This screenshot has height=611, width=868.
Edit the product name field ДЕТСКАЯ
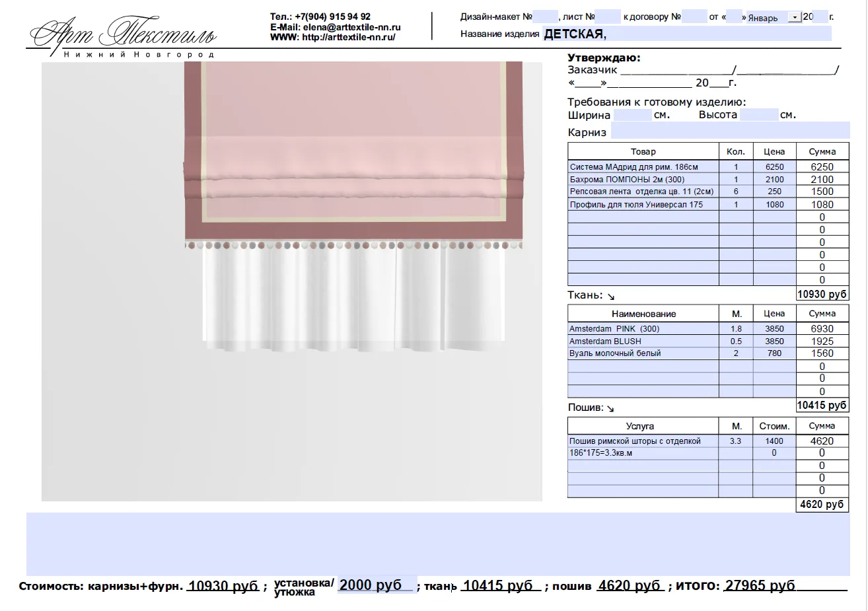coord(687,34)
